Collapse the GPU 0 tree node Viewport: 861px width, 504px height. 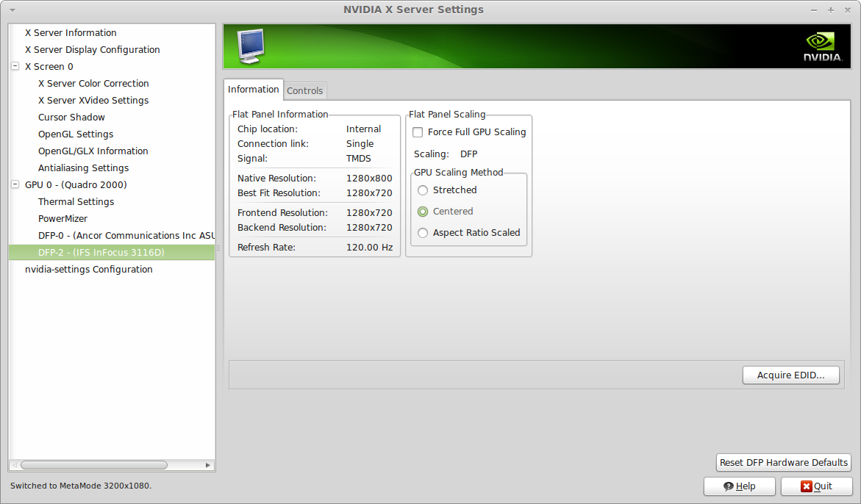tap(15, 185)
